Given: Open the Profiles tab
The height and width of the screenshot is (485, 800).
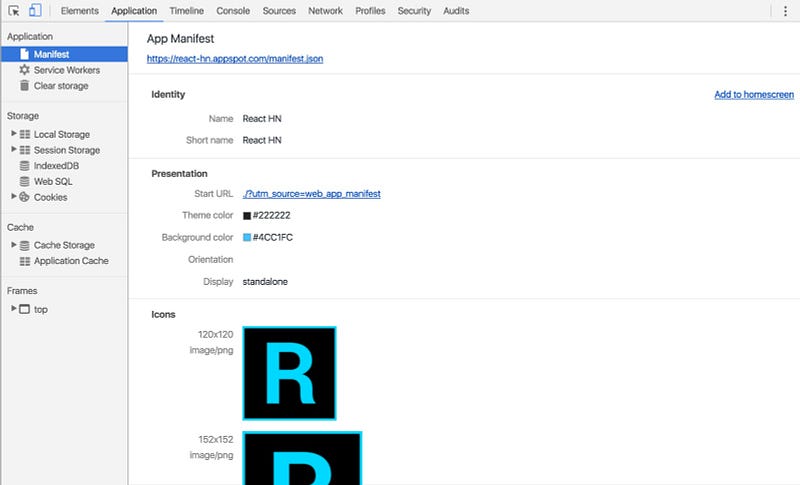Looking at the screenshot, I should [x=370, y=11].
